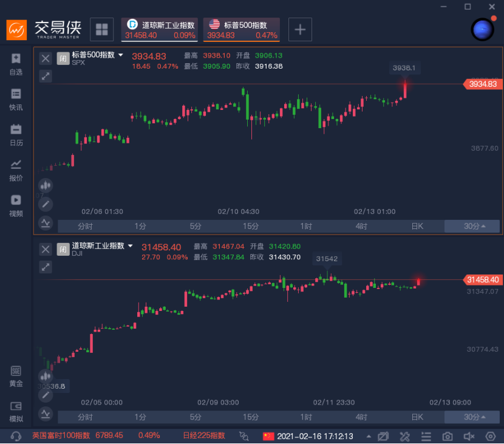
Task: Select the pencil drawing tool in DJI panel
Action: pos(46,395)
